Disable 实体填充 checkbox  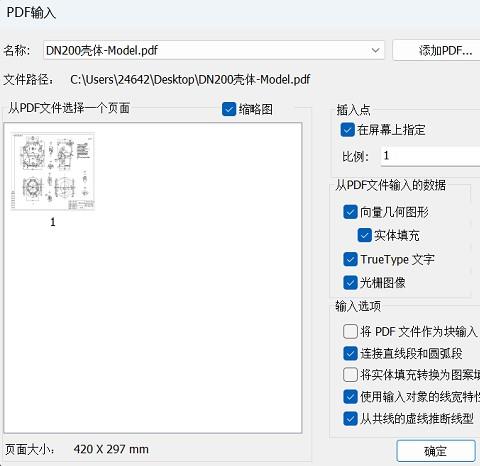pyautogui.click(x=365, y=235)
